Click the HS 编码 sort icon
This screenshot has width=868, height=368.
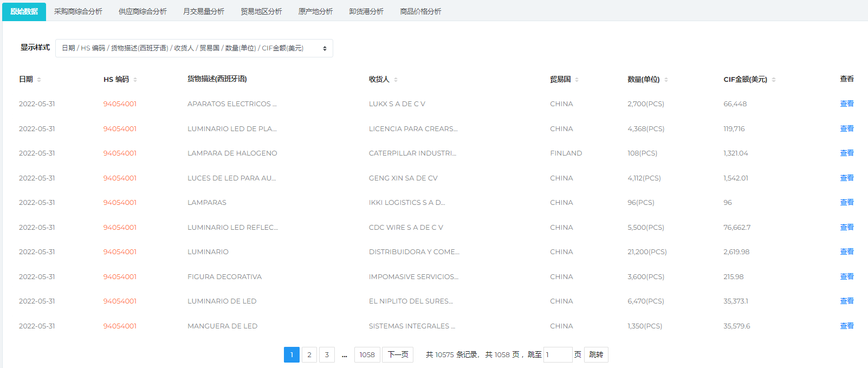[135, 80]
